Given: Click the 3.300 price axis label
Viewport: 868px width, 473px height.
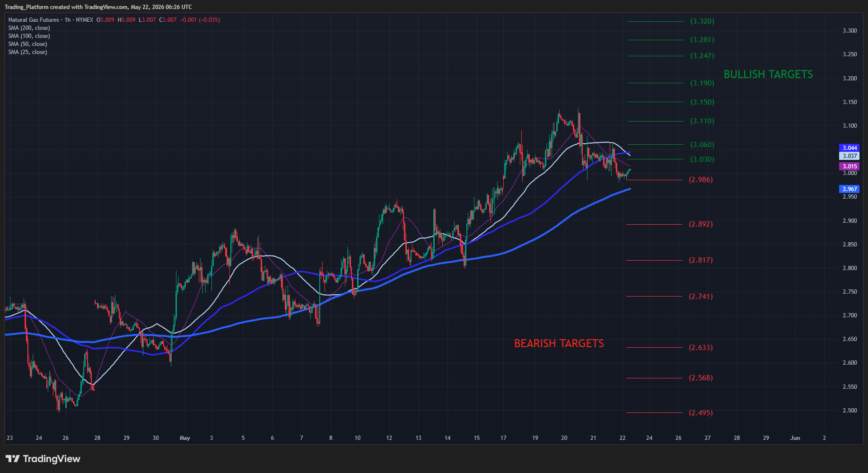Looking at the screenshot, I should pos(850,31).
